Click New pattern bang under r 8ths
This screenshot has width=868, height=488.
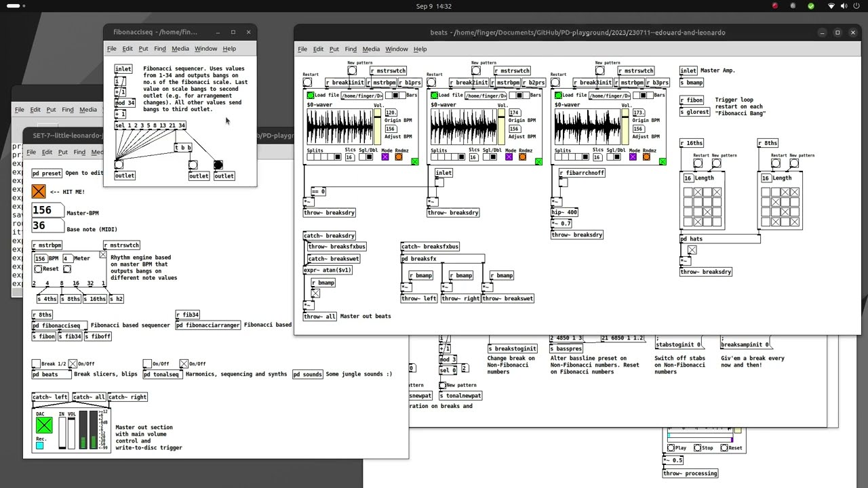[x=794, y=163]
